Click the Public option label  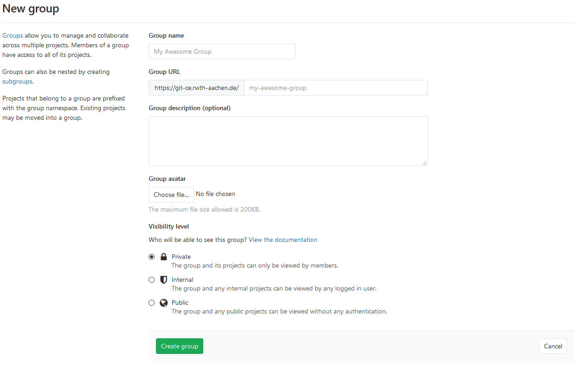(180, 302)
